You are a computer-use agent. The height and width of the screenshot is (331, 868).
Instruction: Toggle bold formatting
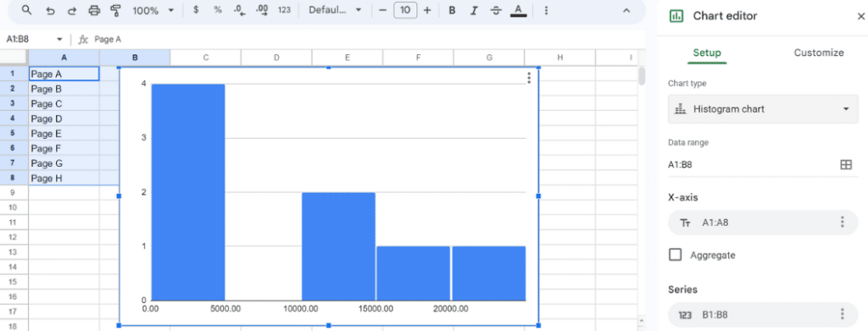tap(452, 10)
